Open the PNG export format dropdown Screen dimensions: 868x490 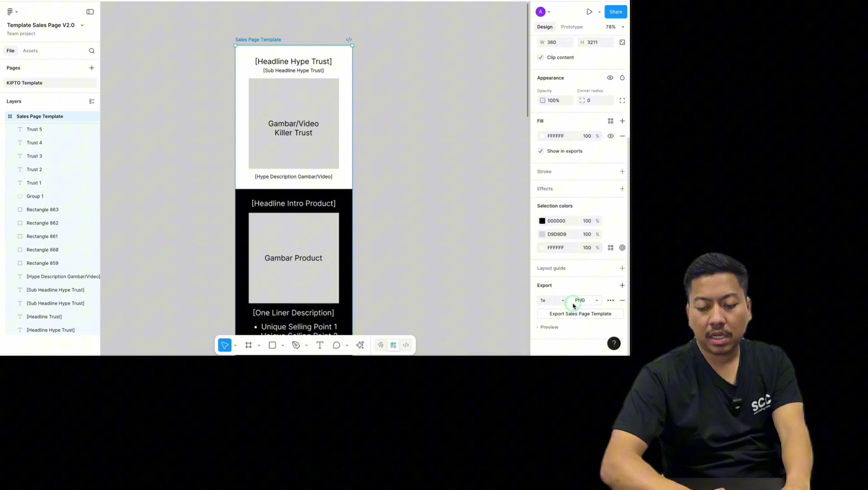(586, 300)
